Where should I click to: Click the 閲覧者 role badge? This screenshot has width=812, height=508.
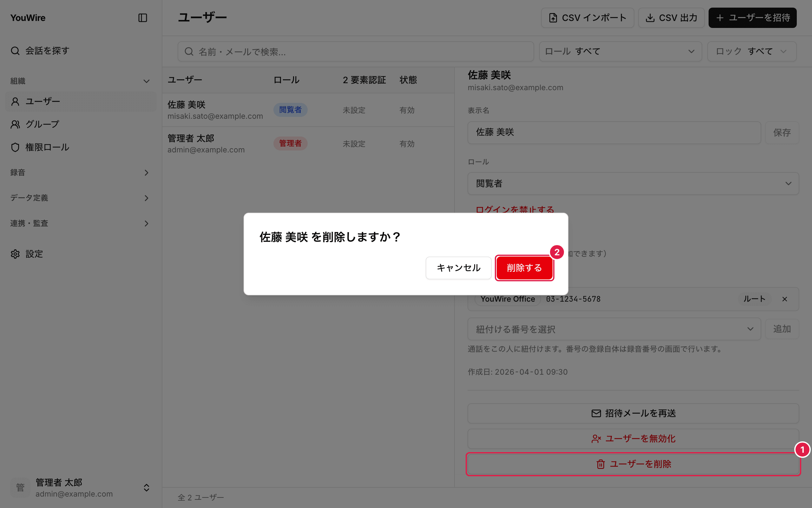coord(290,110)
